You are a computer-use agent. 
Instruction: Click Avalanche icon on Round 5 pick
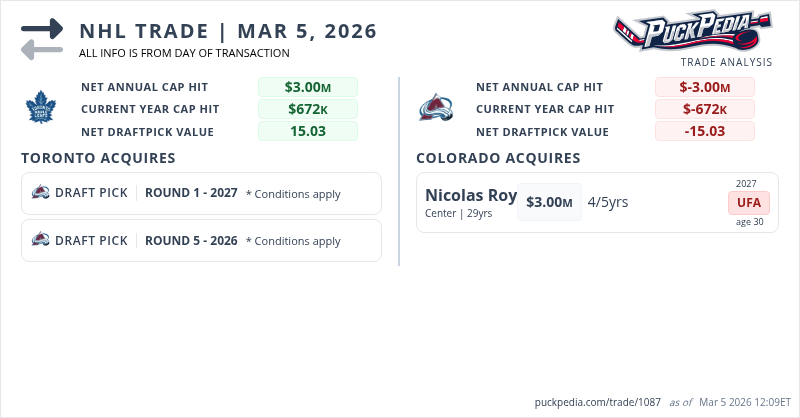(41, 240)
